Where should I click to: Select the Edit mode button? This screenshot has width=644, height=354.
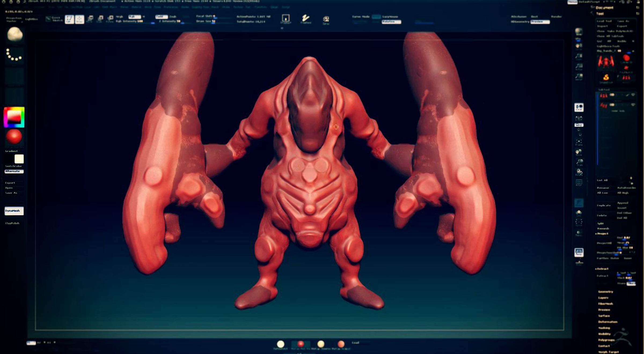click(69, 19)
